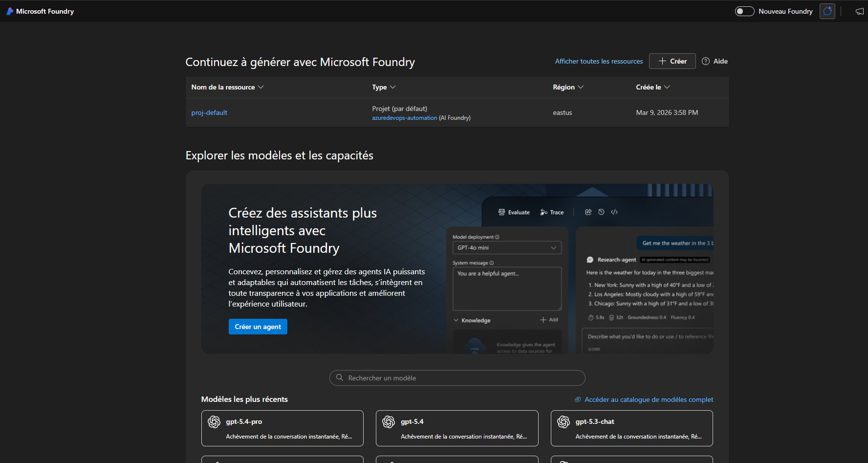Select the gpt-5.4 model card
Viewport: 868px width, 463px height.
tap(456, 428)
